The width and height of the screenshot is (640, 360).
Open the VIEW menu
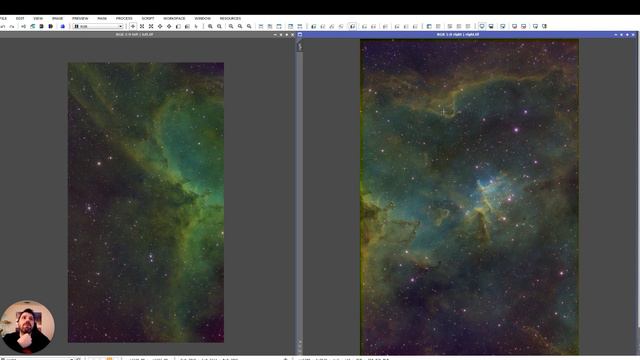38,18
